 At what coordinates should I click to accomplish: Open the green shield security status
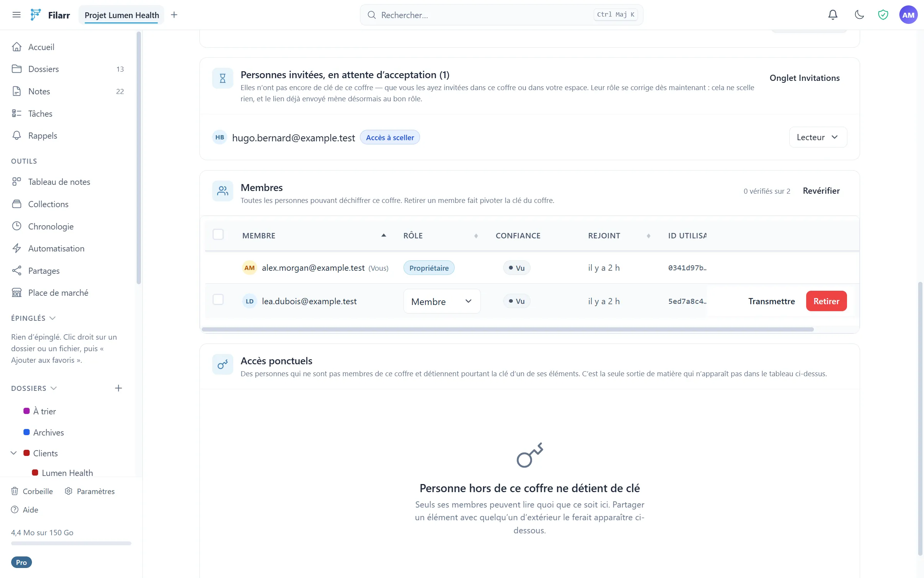pos(883,15)
